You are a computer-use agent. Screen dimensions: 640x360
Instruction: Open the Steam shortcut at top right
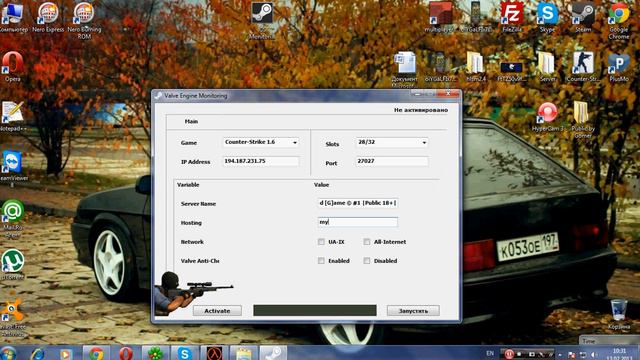(583, 17)
